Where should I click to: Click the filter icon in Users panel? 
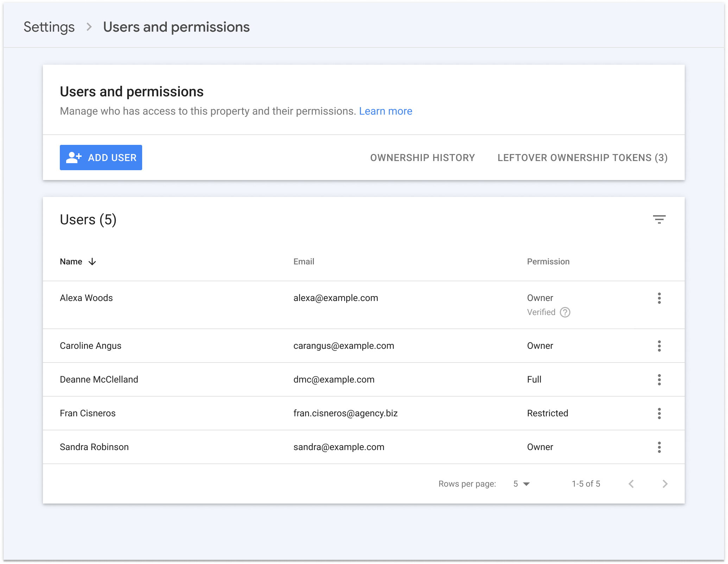click(x=659, y=218)
